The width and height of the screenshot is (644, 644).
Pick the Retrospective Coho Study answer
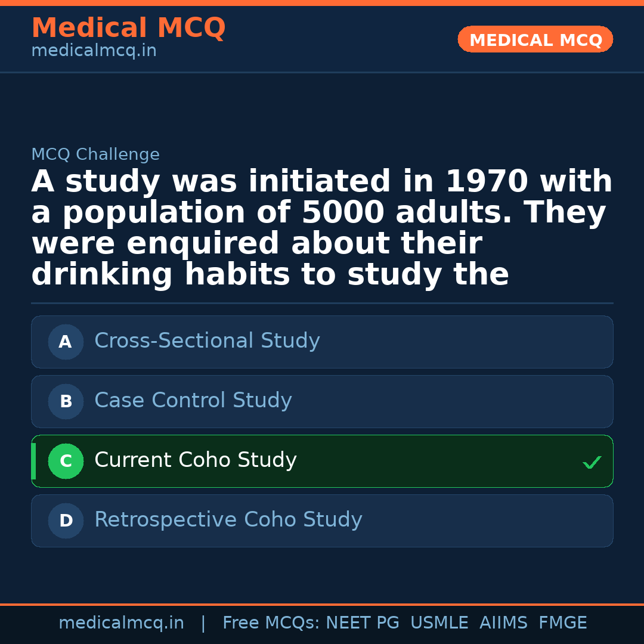(x=228, y=520)
